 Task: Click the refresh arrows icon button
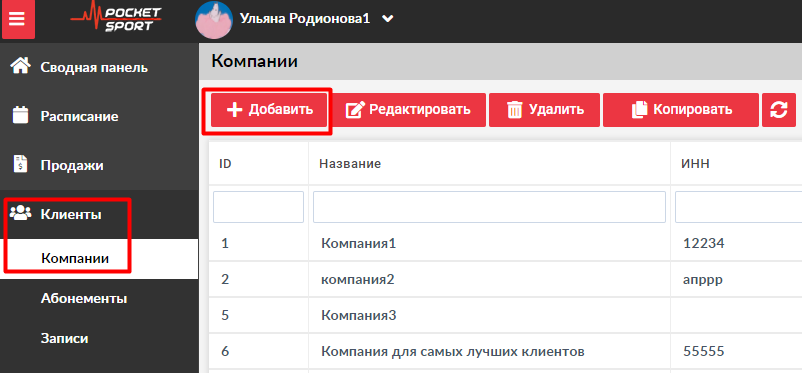pyautogui.click(x=778, y=109)
